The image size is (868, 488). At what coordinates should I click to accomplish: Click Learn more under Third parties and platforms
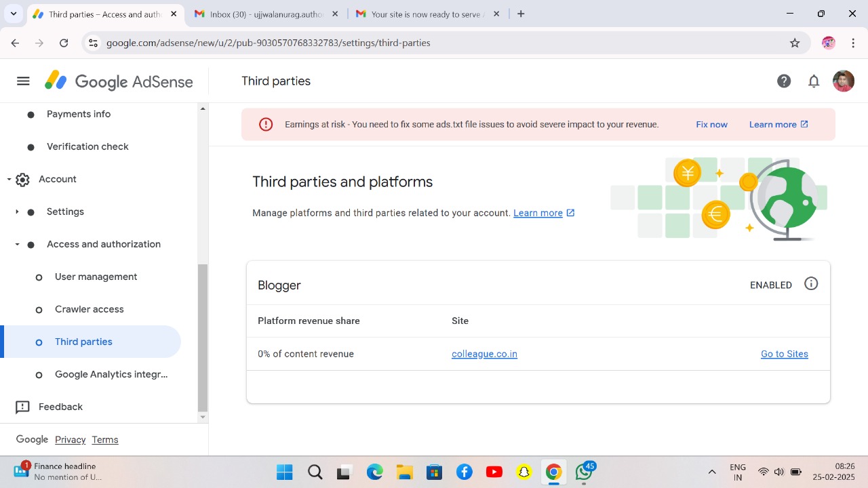point(544,213)
